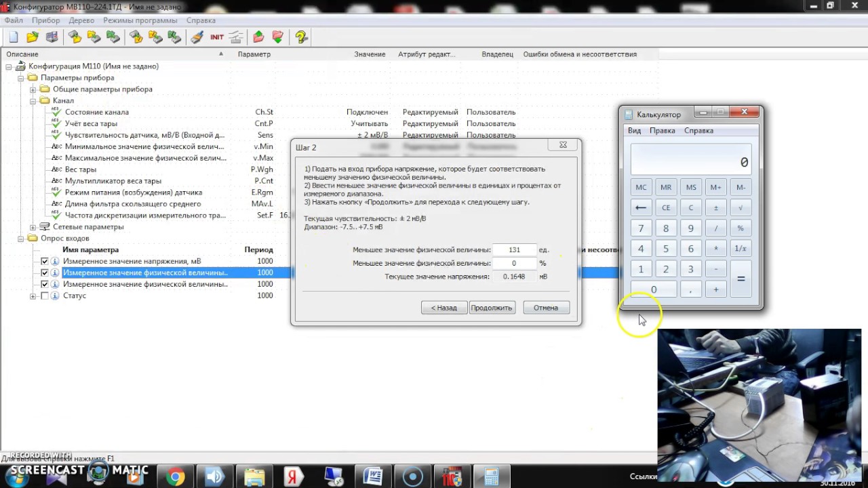The width and height of the screenshot is (868, 488).
Task: Open Microsoft Word from the taskbar
Action: [372, 477]
